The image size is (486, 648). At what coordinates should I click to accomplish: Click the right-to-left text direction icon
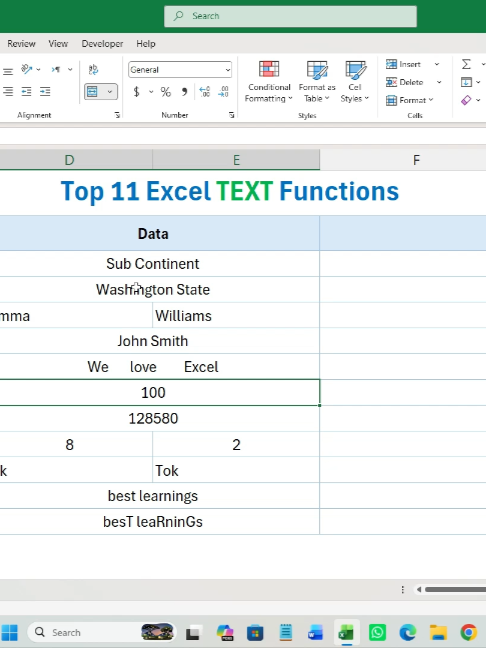56,69
